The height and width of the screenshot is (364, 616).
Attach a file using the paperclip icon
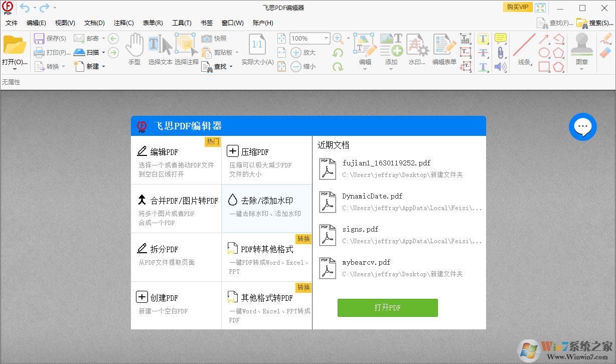(500, 53)
